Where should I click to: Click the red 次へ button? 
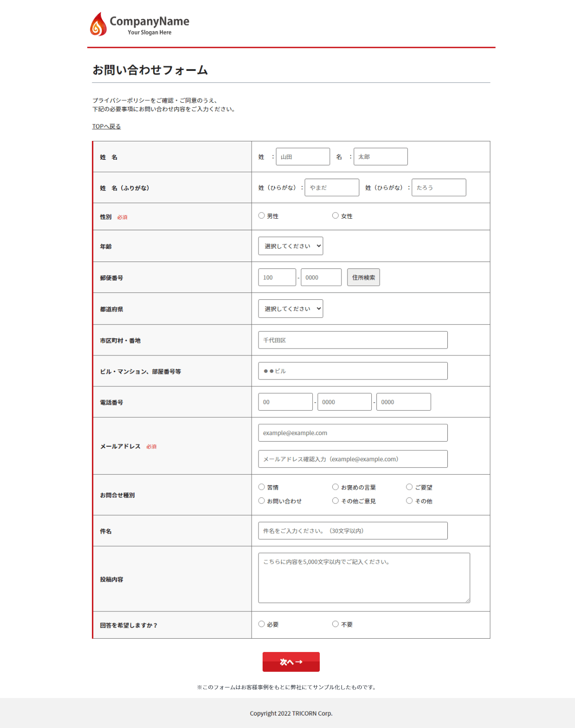click(291, 662)
